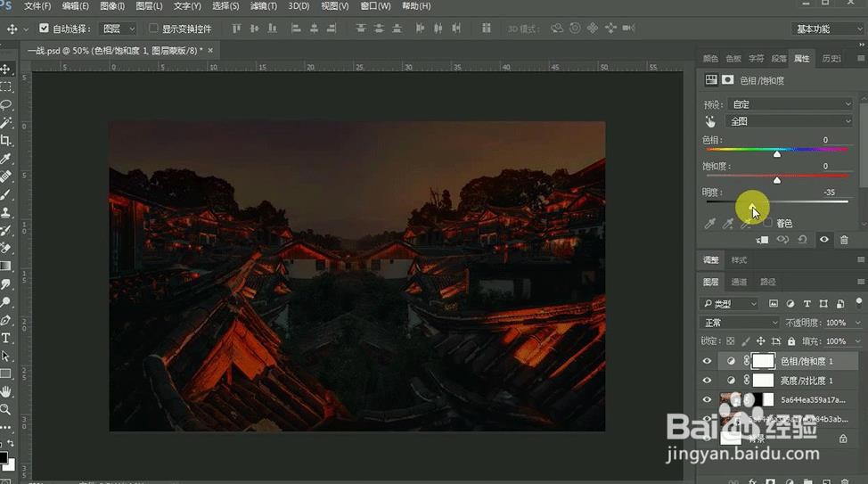Image resolution: width=868 pixels, height=484 pixels.
Task: Open the 图层 auto-select target dropdown
Action: coord(118,29)
